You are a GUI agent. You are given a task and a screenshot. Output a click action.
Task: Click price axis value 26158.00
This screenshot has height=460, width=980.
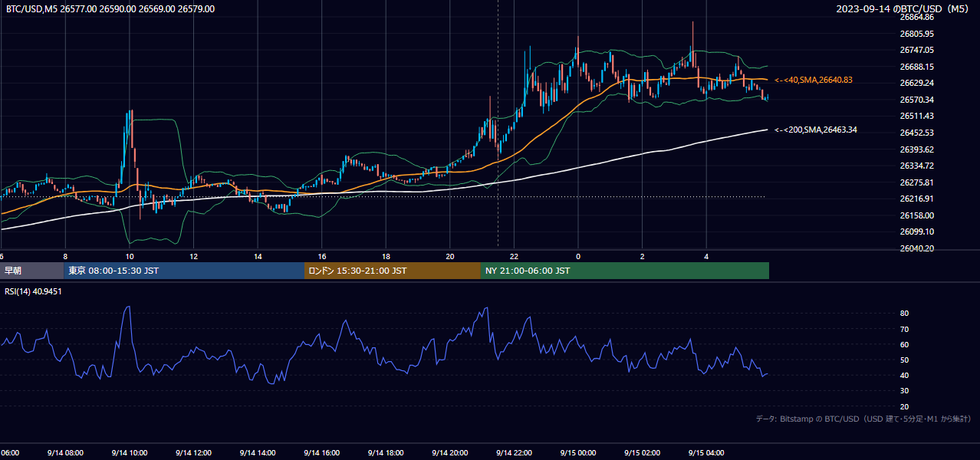coord(916,215)
